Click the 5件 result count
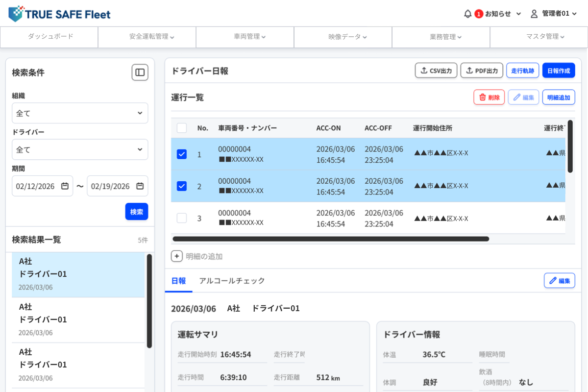The height and width of the screenshot is (392, 588). [x=143, y=240]
